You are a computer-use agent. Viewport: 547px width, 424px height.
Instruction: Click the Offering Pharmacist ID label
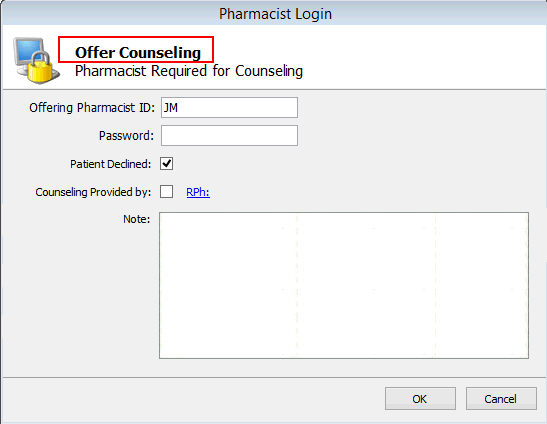[92, 107]
